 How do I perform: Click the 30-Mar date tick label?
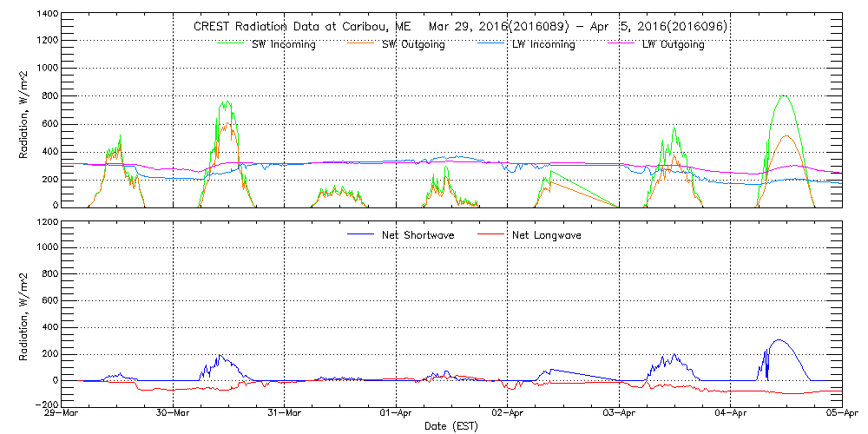point(174,414)
